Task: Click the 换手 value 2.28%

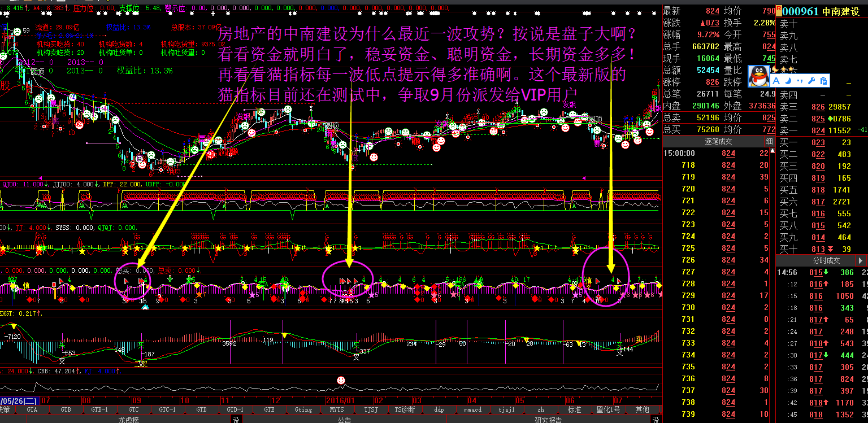Action: pyautogui.click(x=765, y=23)
